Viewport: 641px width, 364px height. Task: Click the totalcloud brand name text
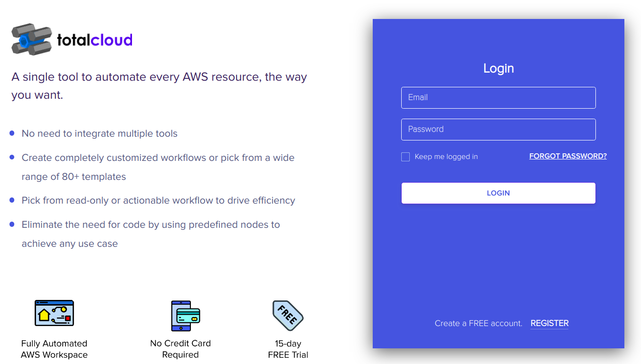[94, 40]
